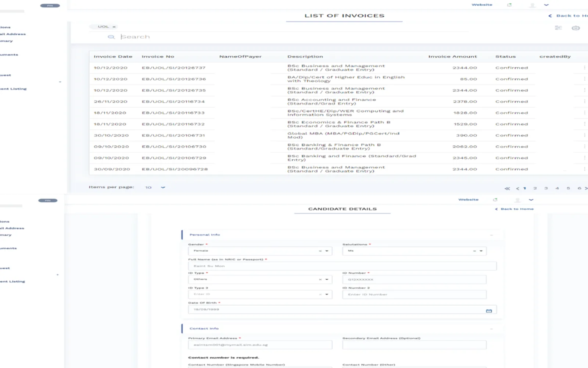Collapse the Contact Info section
This screenshot has width=588, height=368.
(x=491, y=329)
